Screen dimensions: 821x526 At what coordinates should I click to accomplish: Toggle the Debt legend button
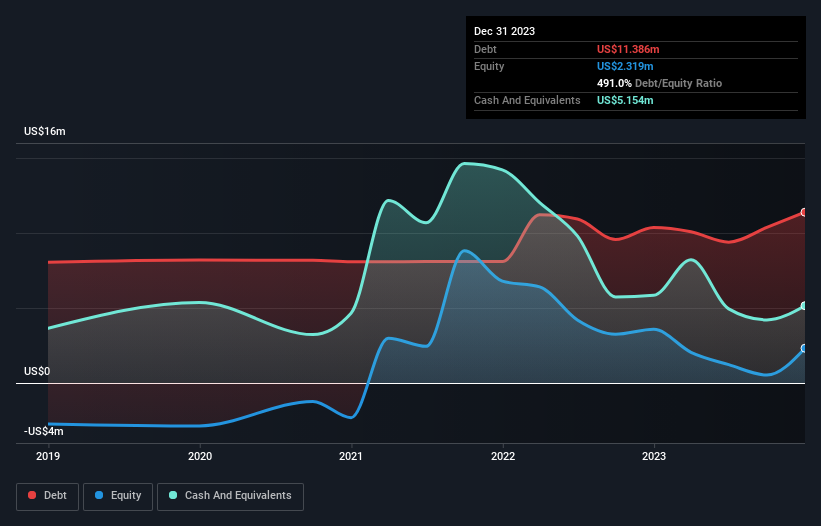(47, 496)
